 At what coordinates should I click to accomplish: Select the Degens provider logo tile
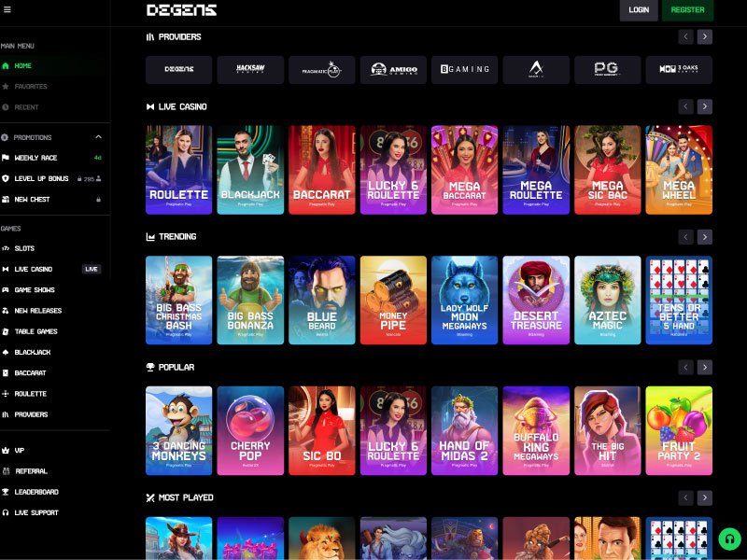178,69
